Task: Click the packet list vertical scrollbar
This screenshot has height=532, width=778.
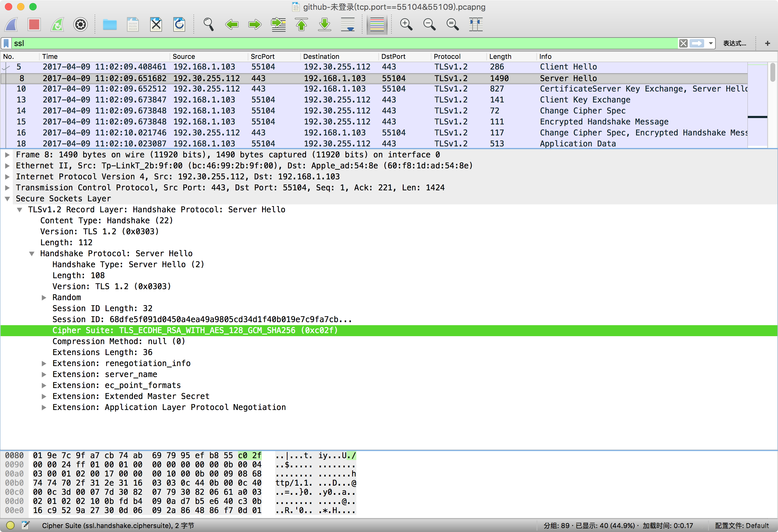Action: point(772,72)
